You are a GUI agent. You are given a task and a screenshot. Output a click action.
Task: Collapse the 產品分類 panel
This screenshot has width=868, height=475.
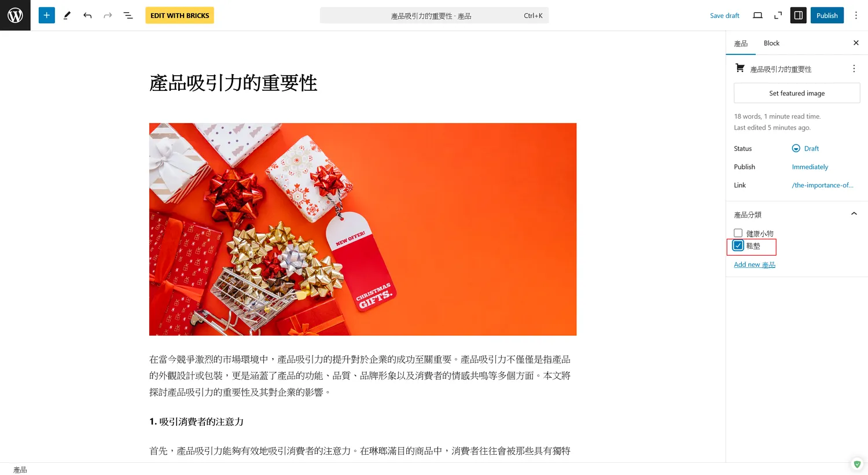click(854, 214)
